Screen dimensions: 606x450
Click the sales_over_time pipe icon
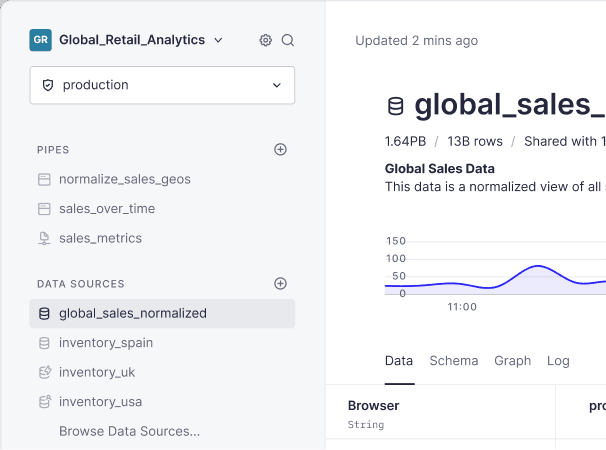point(44,209)
